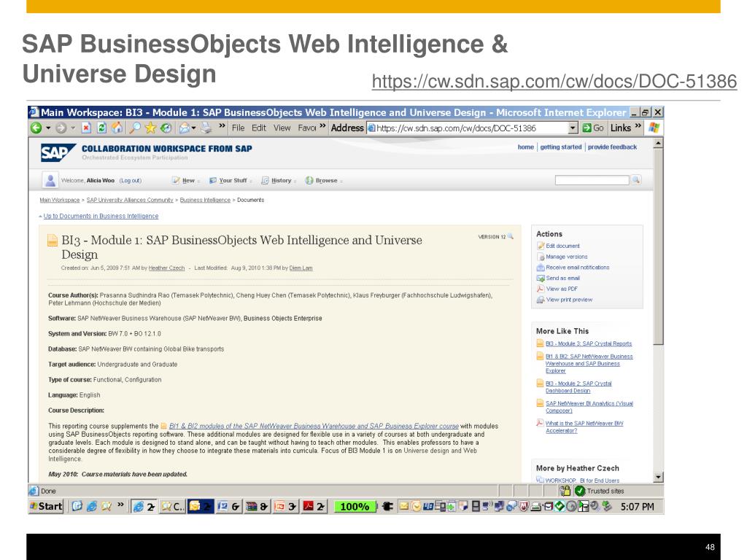Click the workspace search input box

(592, 180)
